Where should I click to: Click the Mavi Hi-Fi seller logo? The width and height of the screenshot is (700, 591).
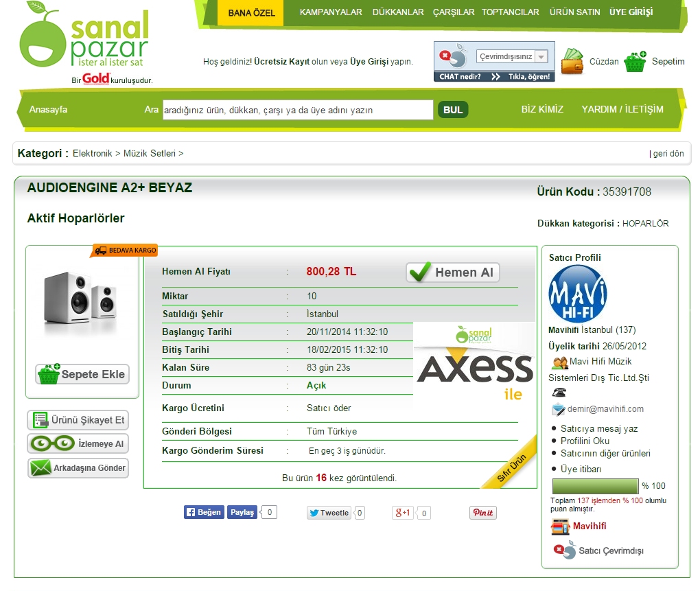(578, 294)
